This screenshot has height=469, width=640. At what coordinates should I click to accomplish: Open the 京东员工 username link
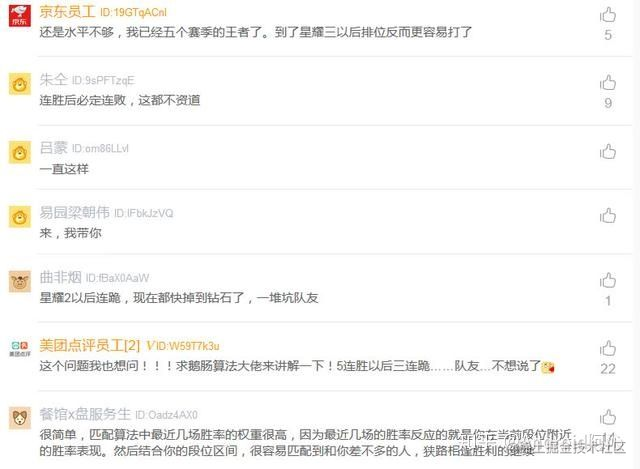(x=67, y=12)
